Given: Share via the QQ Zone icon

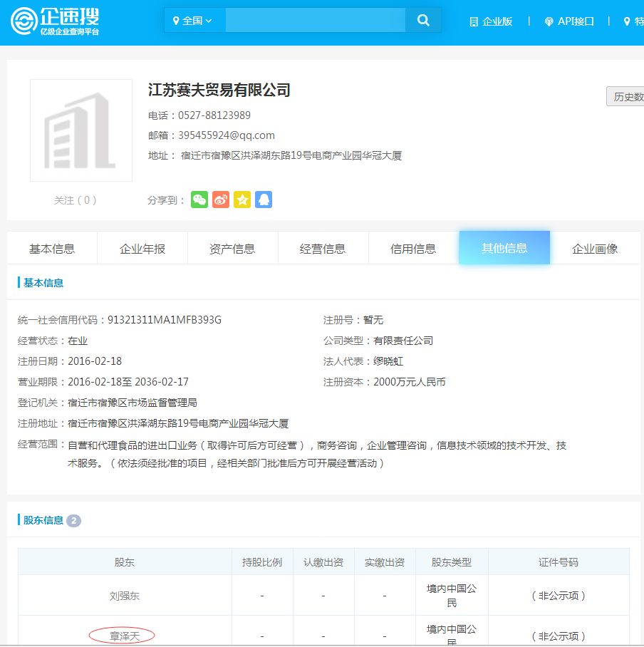Looking at the screenshot, I should tap(263, 200).
